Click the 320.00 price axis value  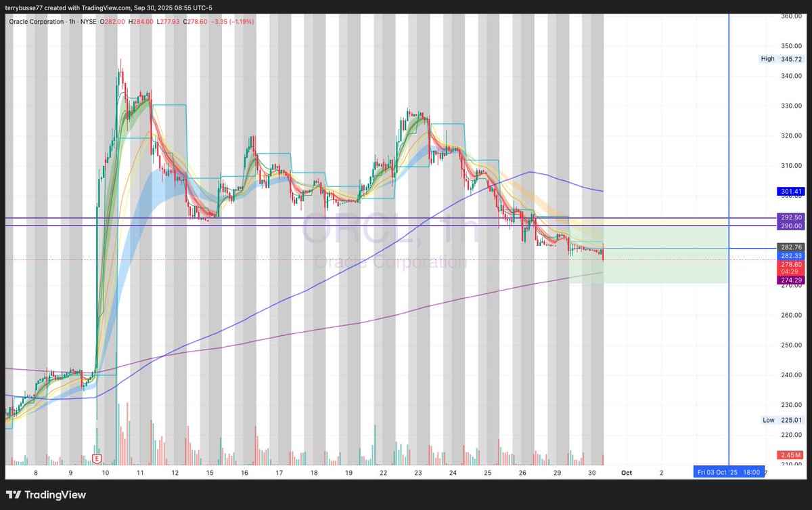click(x=791, y=135)
